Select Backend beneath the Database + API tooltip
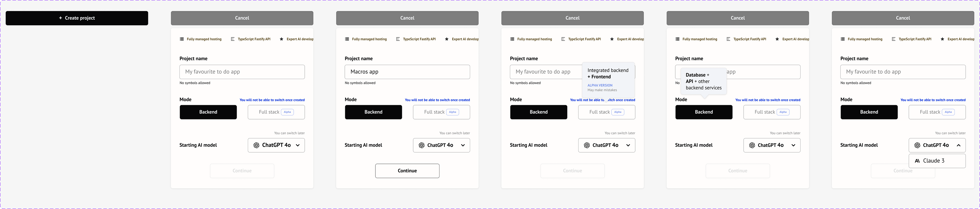 coord(704,112)
